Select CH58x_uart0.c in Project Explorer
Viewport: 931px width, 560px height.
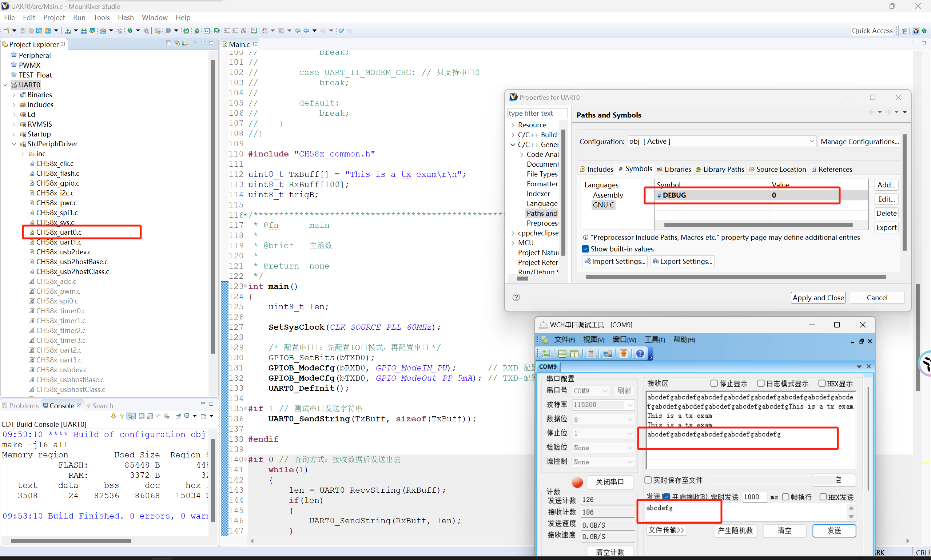click(59, 232)
